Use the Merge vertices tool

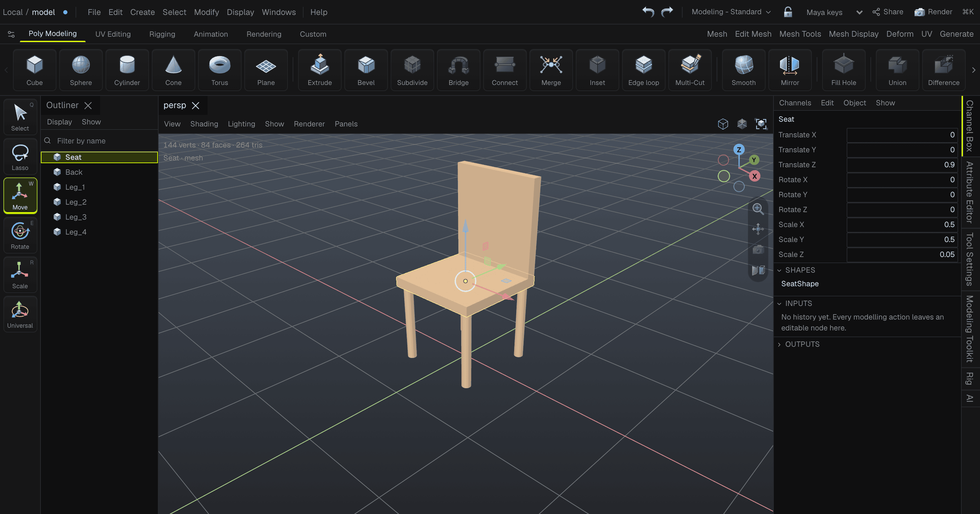click(551, 70)
